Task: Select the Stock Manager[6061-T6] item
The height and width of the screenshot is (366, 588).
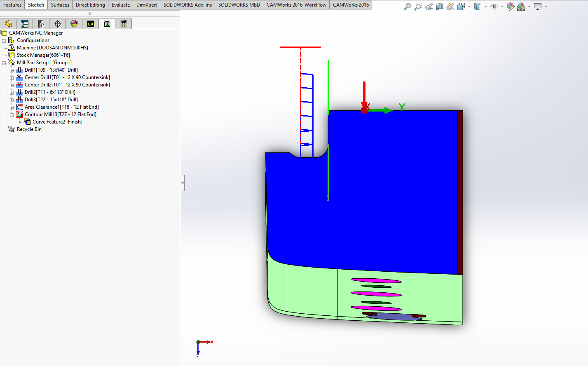Action: [43, 55]
